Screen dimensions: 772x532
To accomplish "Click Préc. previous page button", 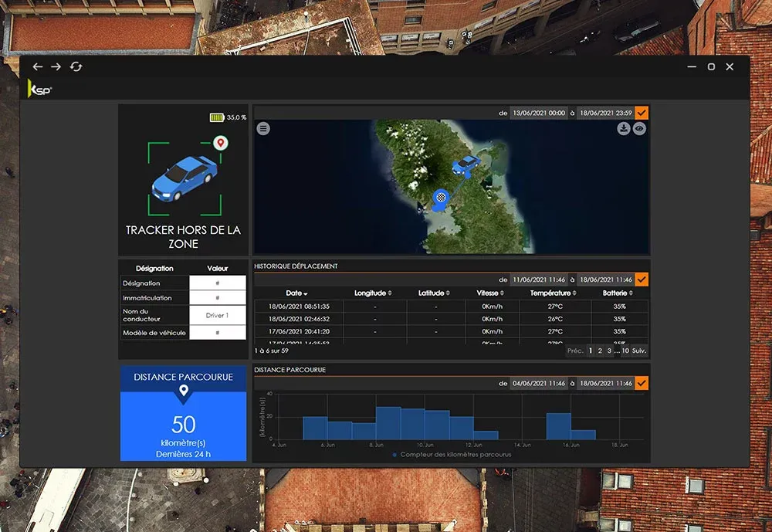I will pyautogui.click(x=575, y=351).
